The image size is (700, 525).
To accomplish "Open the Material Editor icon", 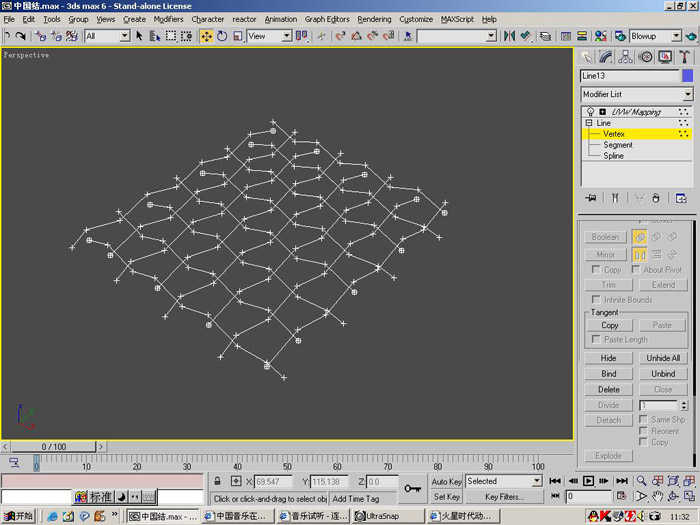I will coord(600,36).
